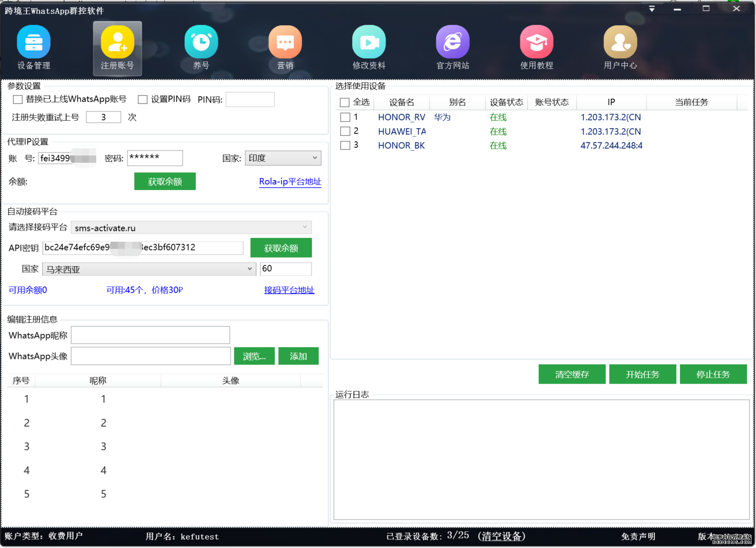Focus the API密钥 input field
756x548 pixels.
pyautogui.click(x=143, y=248)
